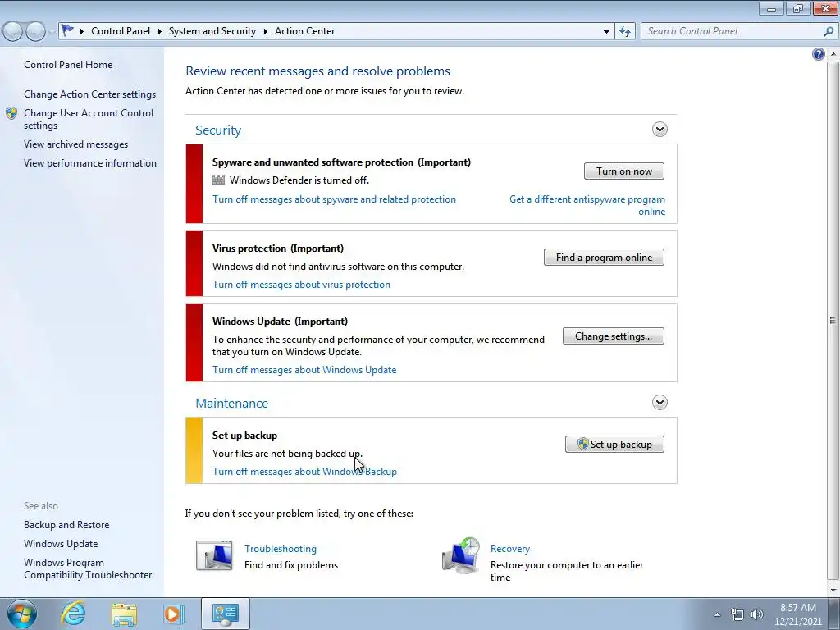Open the address bar history dropdown

[x=606, y=32]
